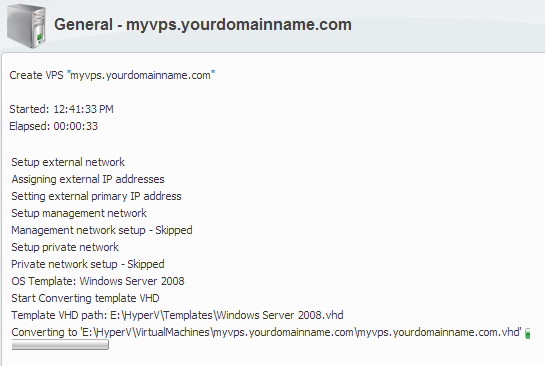Click the word General in the heading
The image size is (545, 366).
83,25
